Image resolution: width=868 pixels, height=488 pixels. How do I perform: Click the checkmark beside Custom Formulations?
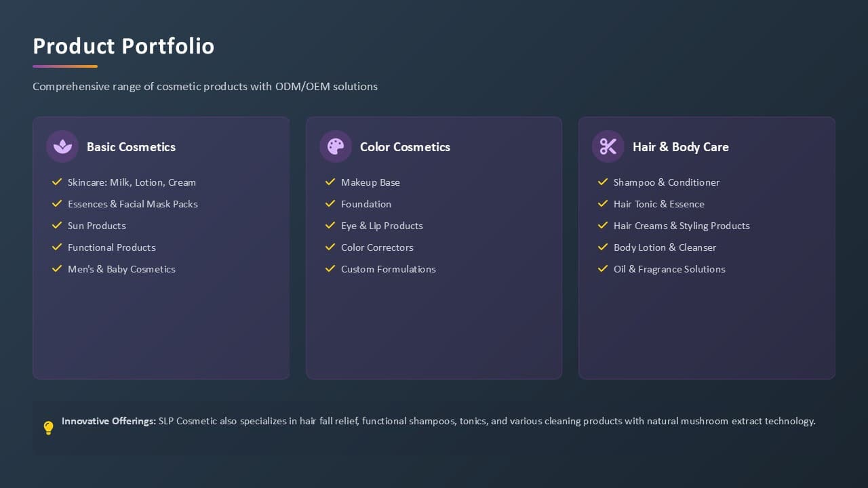pyautogui.click(x=330, y=269)
